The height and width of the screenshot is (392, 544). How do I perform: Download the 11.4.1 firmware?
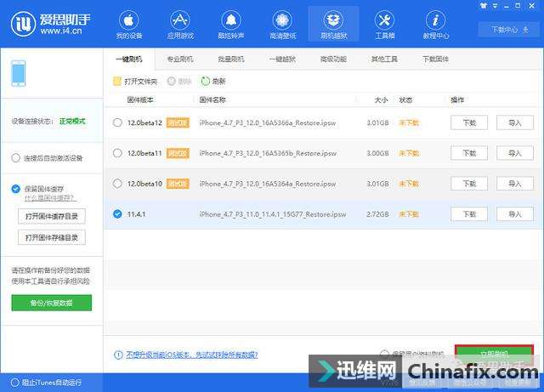(469, 214)
